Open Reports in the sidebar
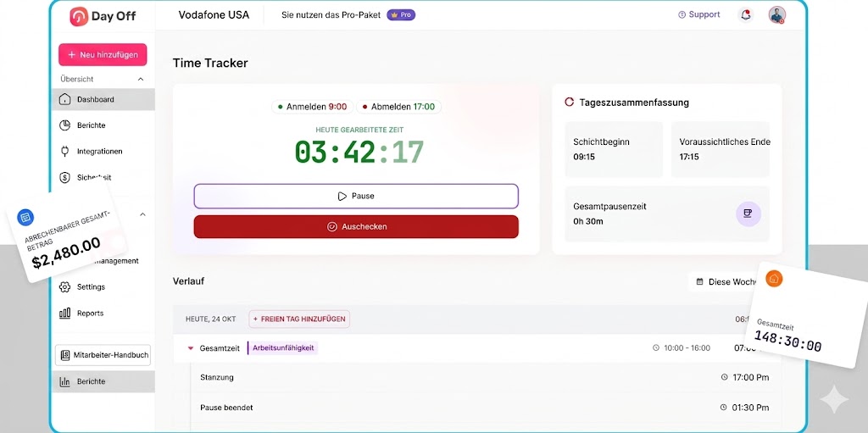The width and height of the screenshot is (868, 433). click(103, 313)
